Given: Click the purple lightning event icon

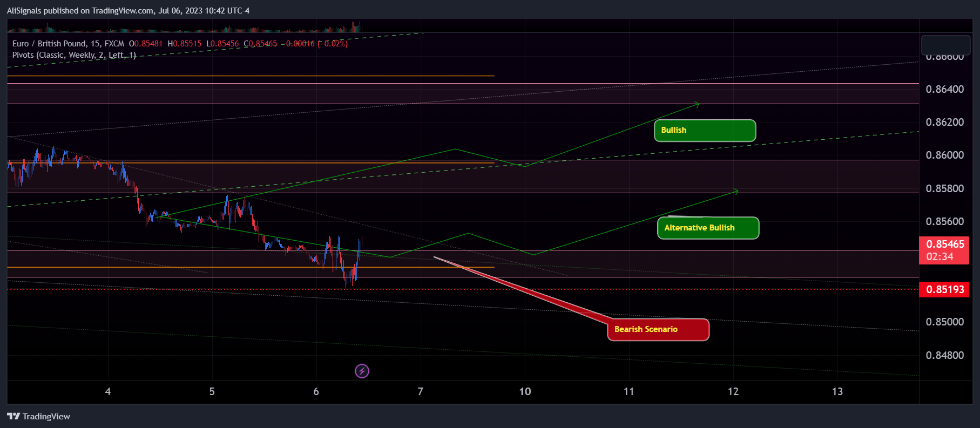Looking at the screenshot, I should tap(362, 371).
